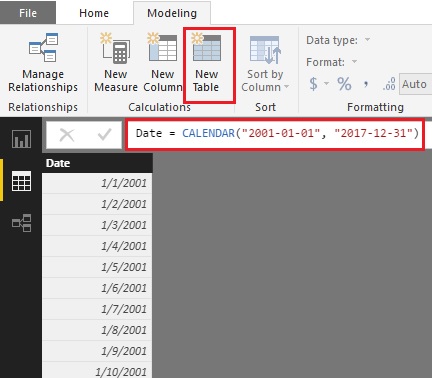432x378 pixels.
Task: Switch to Data view
Action: click(x=21, y=181)
